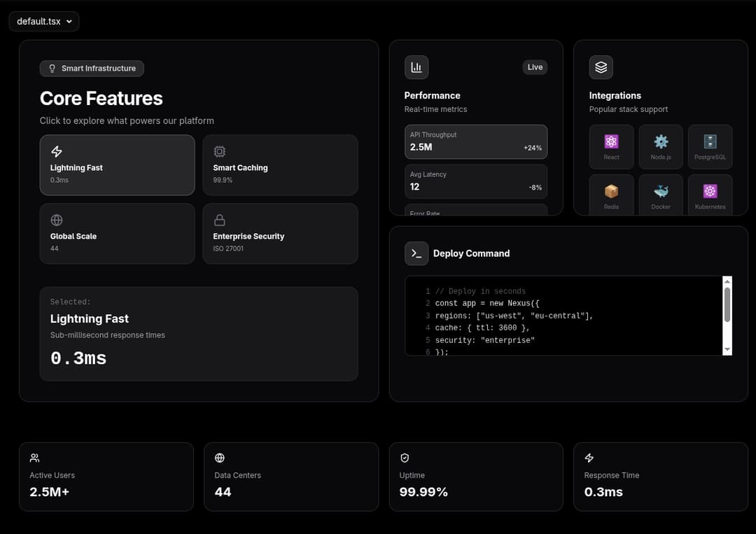This screenshot has height=534, width=756.
Task: Click the layers icon in Integrations
Action: [601, 67]
